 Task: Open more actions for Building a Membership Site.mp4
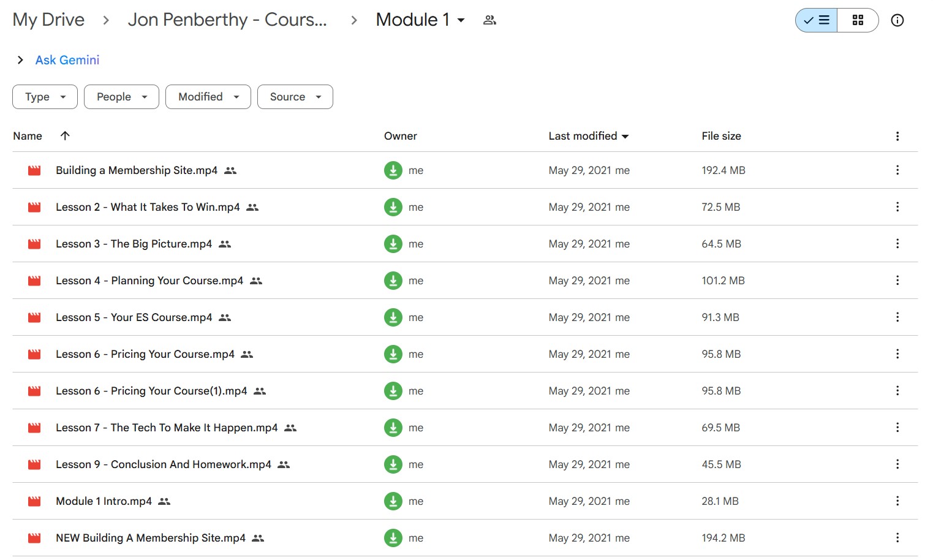pos(897,170)
